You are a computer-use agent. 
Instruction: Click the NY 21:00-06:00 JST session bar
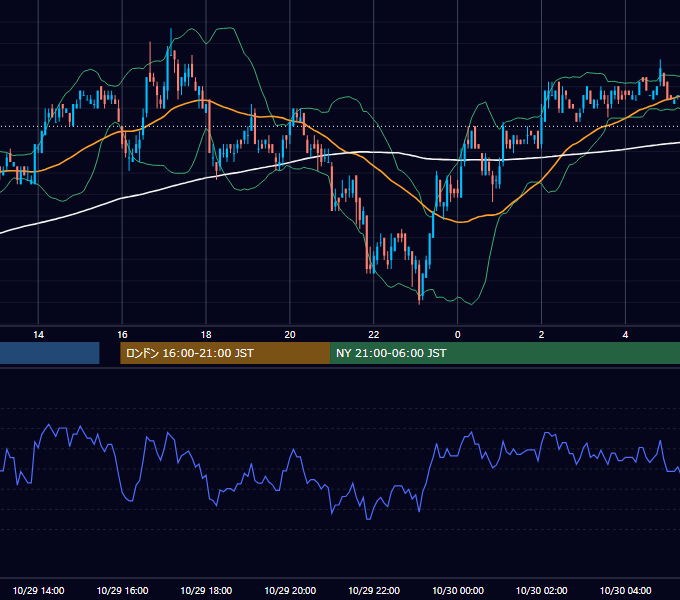505,353
